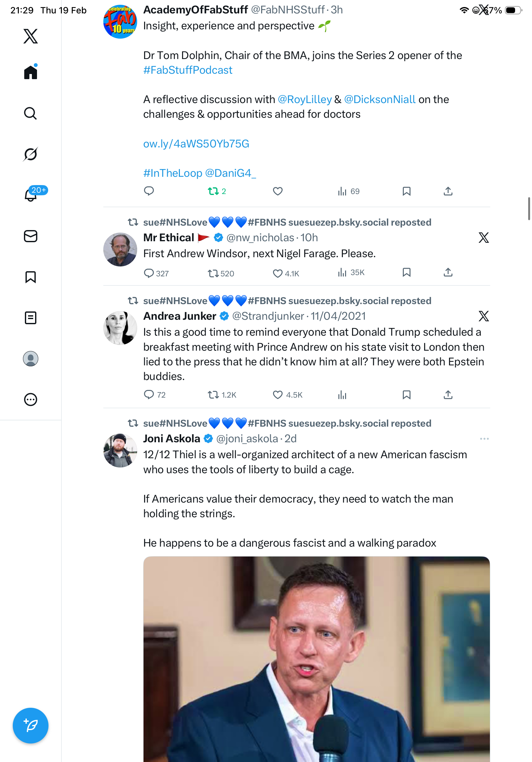Open the Search magnifier in sidebar
This screenshot has width=532, height=762.
point(31,114)
